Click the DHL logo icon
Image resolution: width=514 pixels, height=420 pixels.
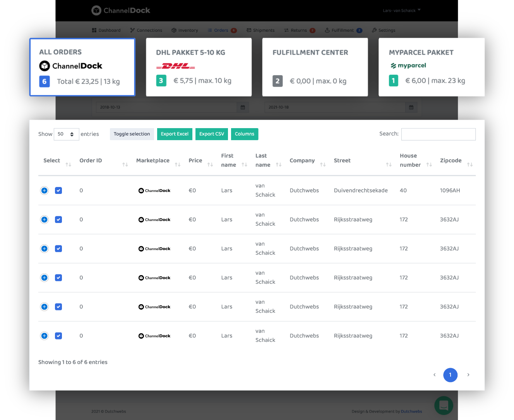point(176,66)
